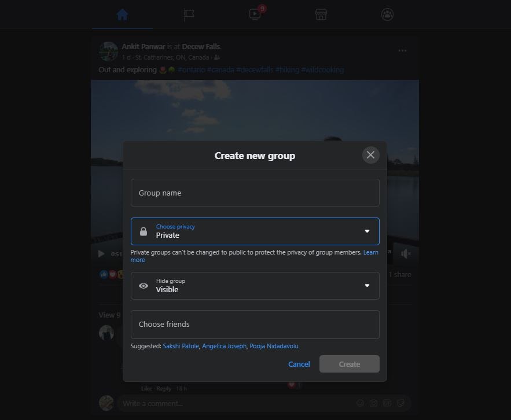511x420 pixels.
Task: Attach a photo via camera icon
Action: pos(373,403)
